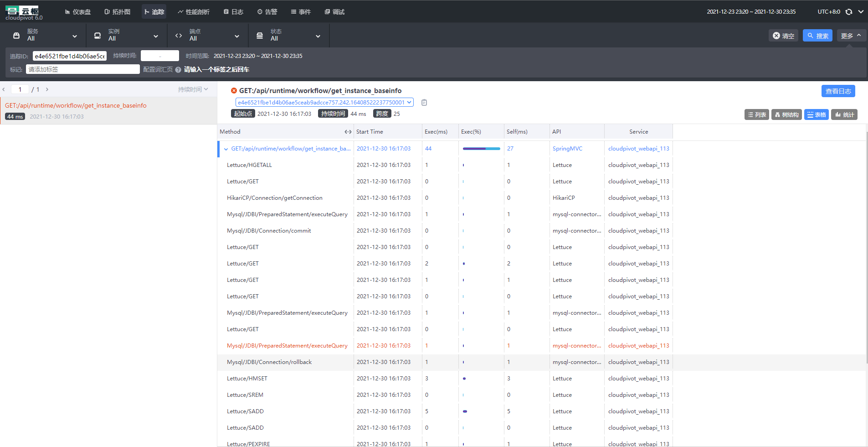
Task: Open the 端点 endpoint dropdown
Action: click(207, 35)
